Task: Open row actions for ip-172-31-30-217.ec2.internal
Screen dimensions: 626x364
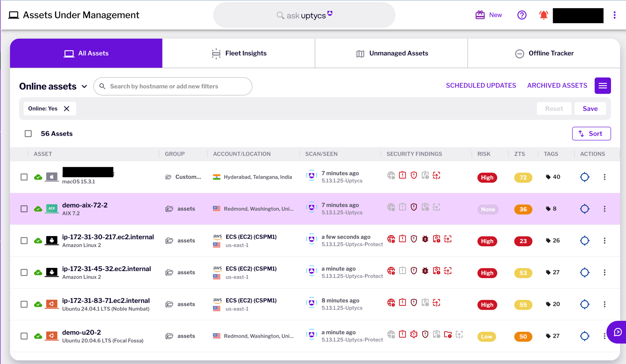Action: tap(604, 240)
